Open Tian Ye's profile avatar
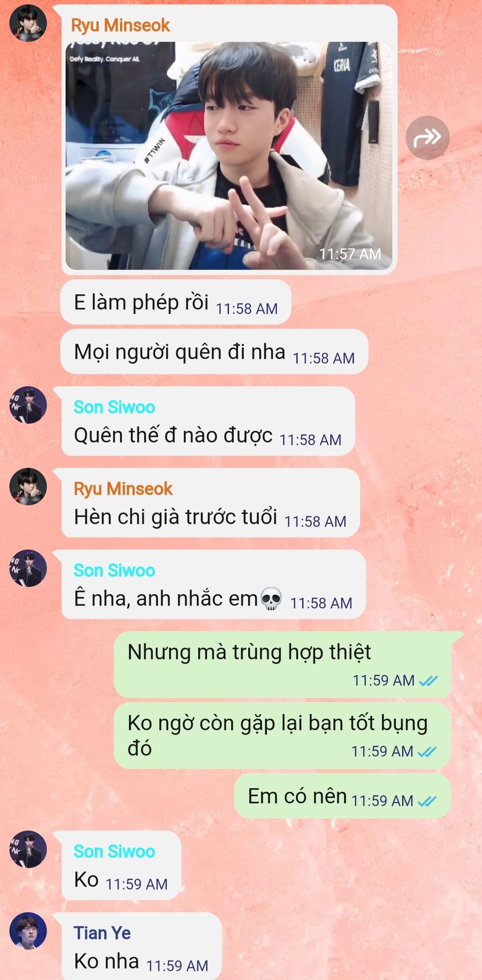This screenshot has height=980, width=482. tap(28, 931)
